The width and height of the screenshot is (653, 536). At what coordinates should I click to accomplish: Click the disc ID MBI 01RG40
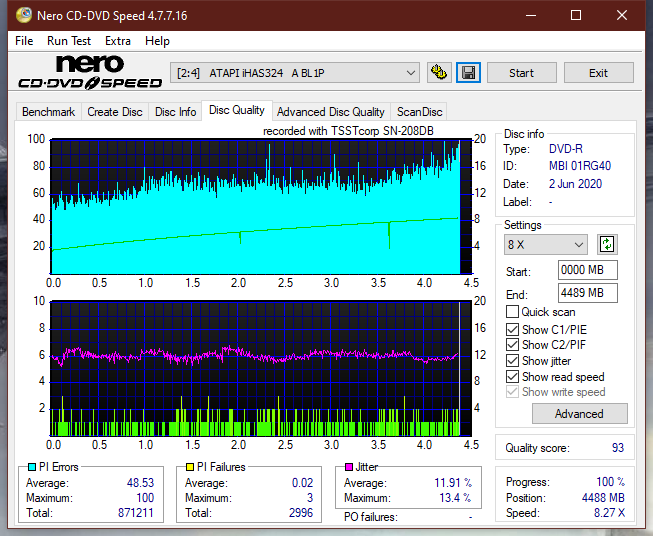580,166
